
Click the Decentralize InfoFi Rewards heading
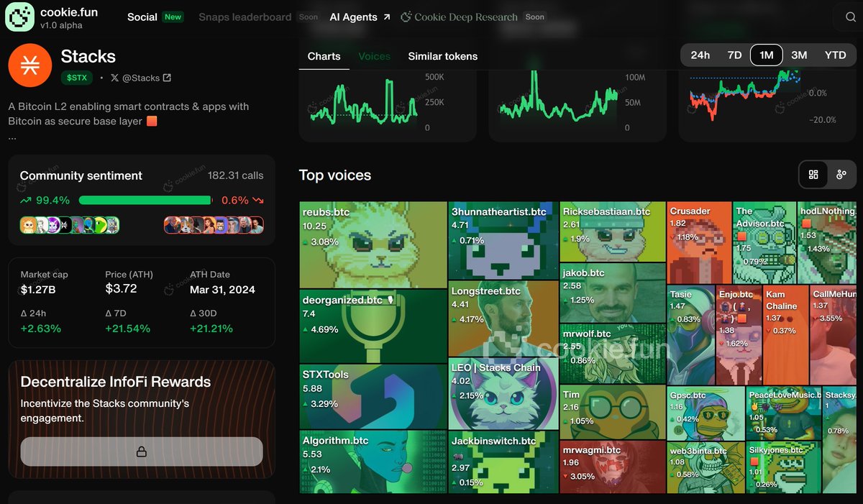coord(116,382)
